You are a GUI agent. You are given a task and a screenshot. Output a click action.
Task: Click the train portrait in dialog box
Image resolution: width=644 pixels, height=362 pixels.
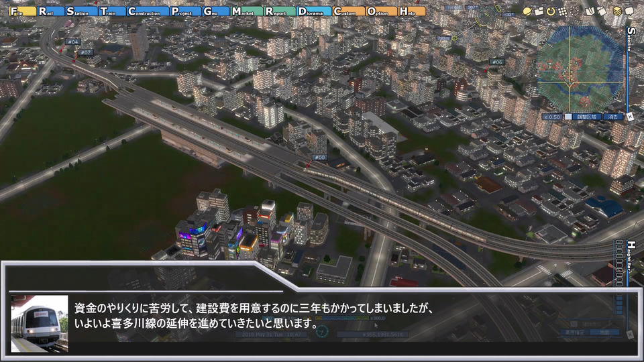40,324
